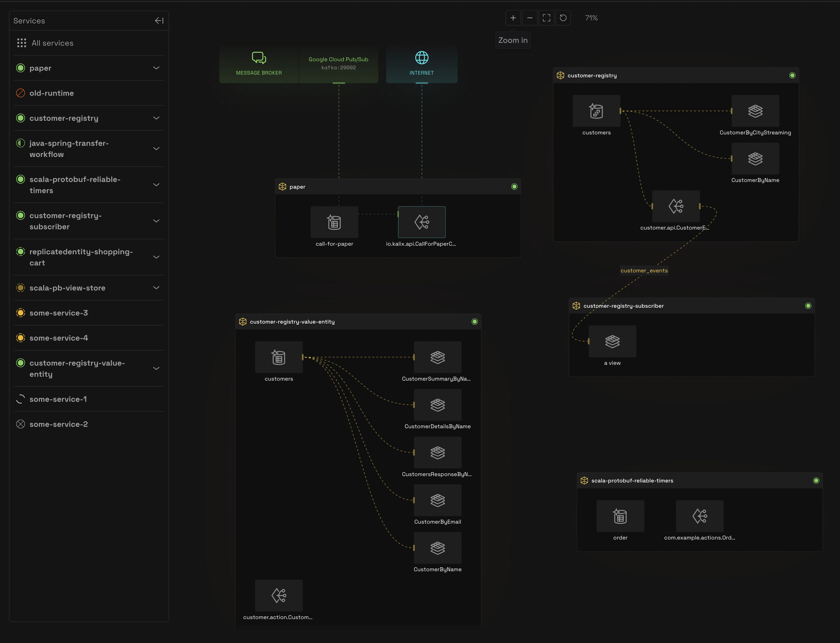
Task: Collapse the Services sidebar panel
Action: pyautogui.click(x=159, y=21)
